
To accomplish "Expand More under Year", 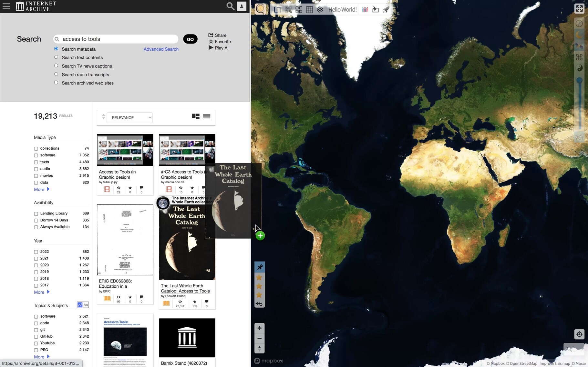I will [42, 292].
